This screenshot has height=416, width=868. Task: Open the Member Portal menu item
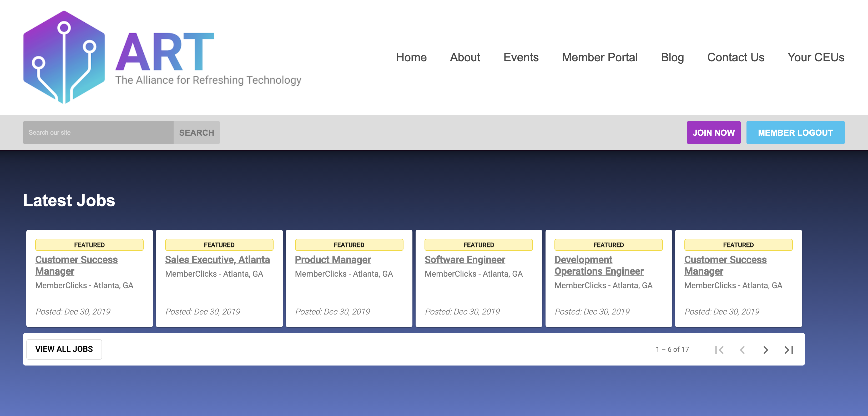coord(600,57)
